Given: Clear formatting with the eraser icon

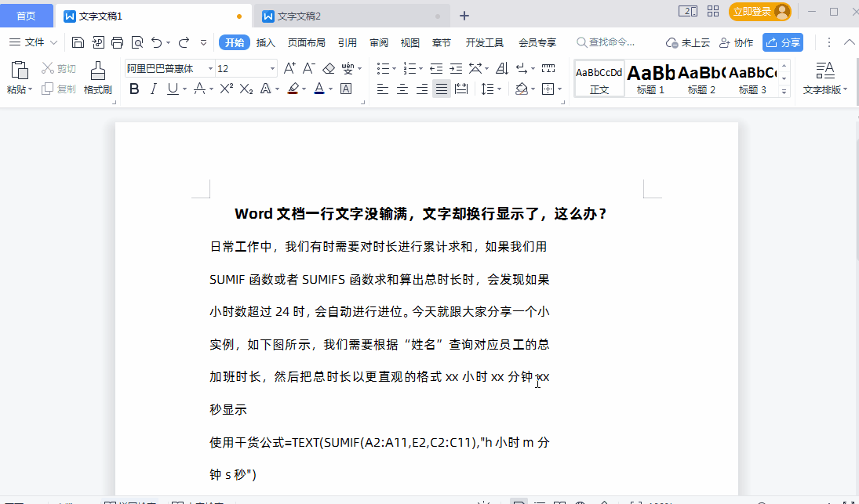Looking at the screenshot, I should tap(328, 68).
